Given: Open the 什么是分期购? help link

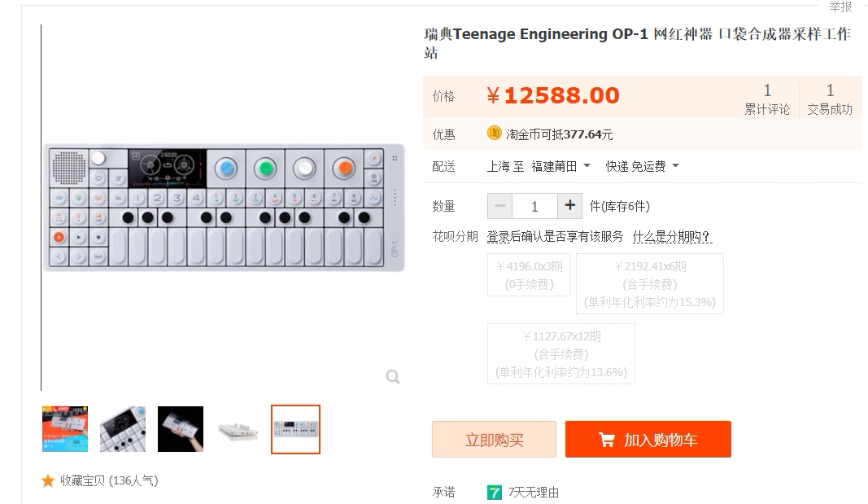Looking at the screenshot, I should coord(672,236).
